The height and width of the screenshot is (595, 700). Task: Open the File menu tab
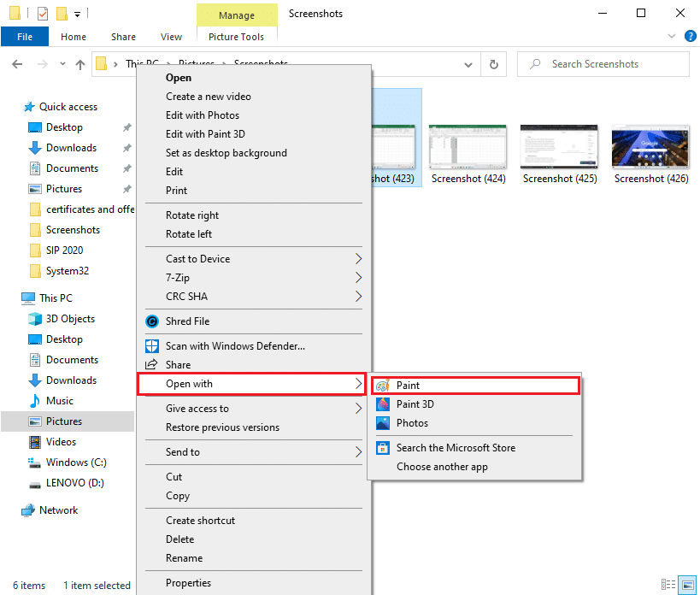24,36
